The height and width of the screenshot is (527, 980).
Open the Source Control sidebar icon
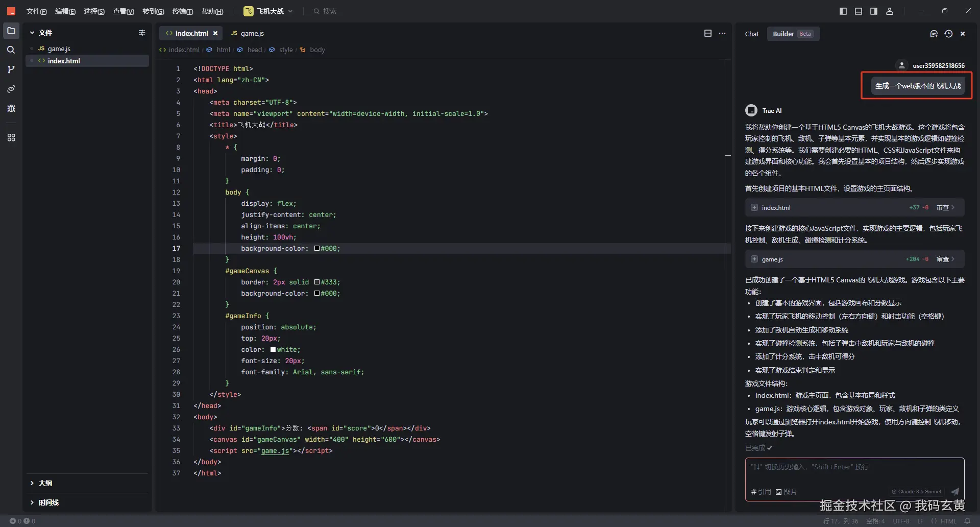[11, 69]
